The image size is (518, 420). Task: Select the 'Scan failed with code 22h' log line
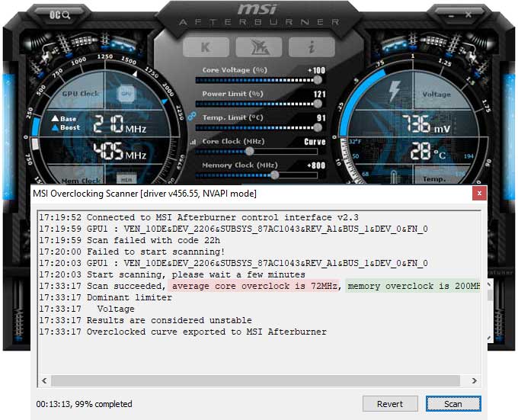(129, 240)
